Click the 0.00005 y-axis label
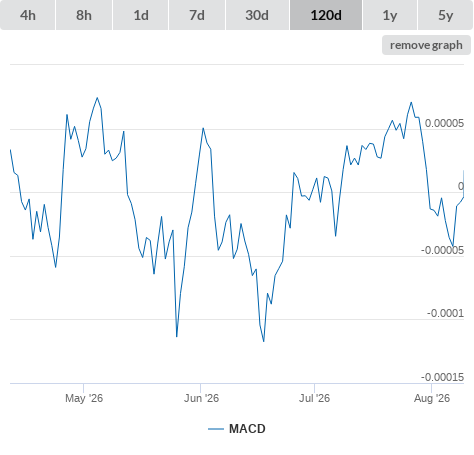Screen dimensions: 474x455 click(444, 123)
